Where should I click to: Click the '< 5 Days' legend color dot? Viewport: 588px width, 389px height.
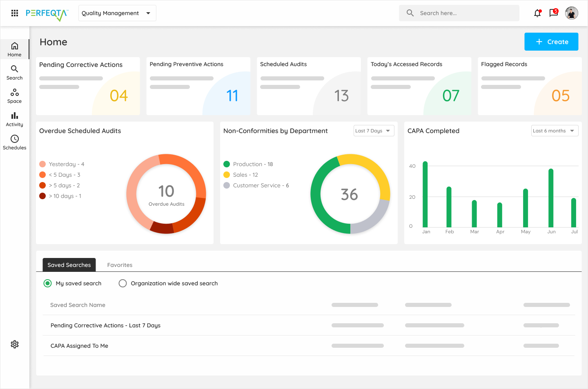coord(42,175)
